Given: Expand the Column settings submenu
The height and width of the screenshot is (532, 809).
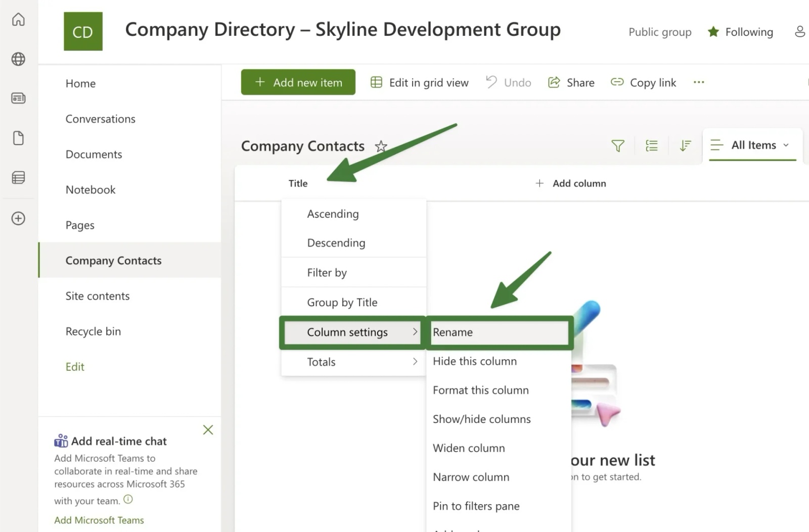Looking at the screenshot, I should pos(353,332).
